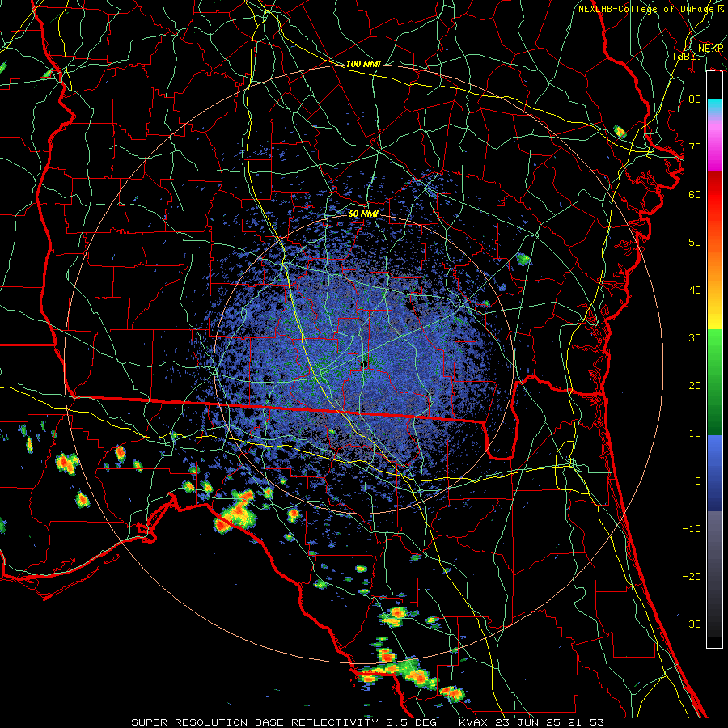The width and height of the screenshot is (728, 728).
Task: Click the "[dBZ]" units label
Action: (x=688, y=56)
